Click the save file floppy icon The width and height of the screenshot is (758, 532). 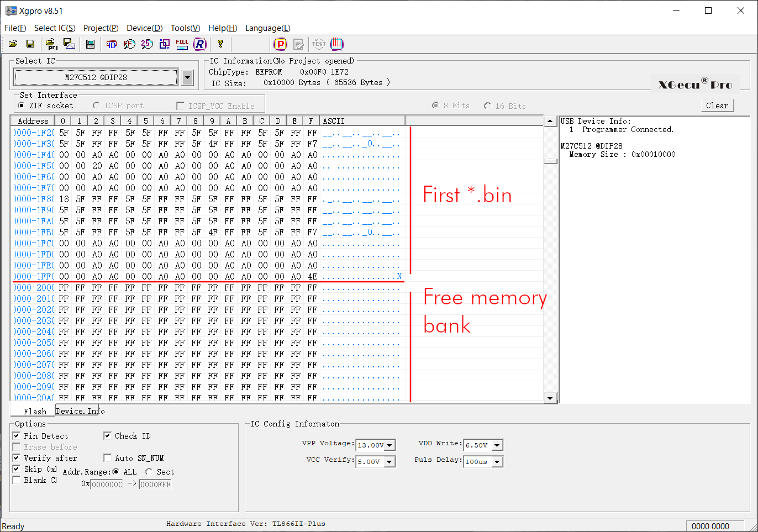click(x=30, y=44)
